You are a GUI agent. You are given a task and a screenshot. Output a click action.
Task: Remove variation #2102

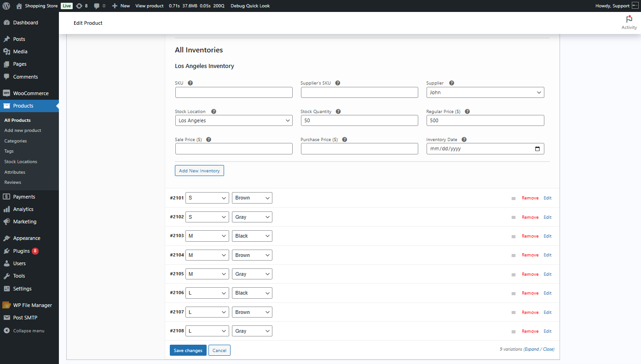(x=530, y=217)
